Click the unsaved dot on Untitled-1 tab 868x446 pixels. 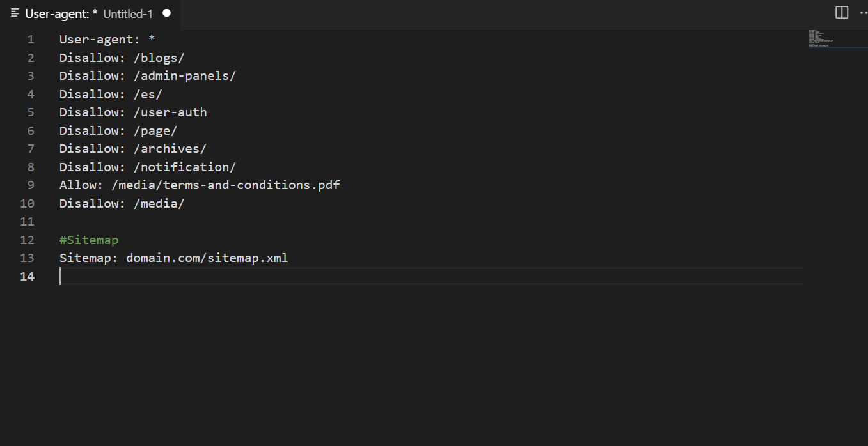click(166, 13)
